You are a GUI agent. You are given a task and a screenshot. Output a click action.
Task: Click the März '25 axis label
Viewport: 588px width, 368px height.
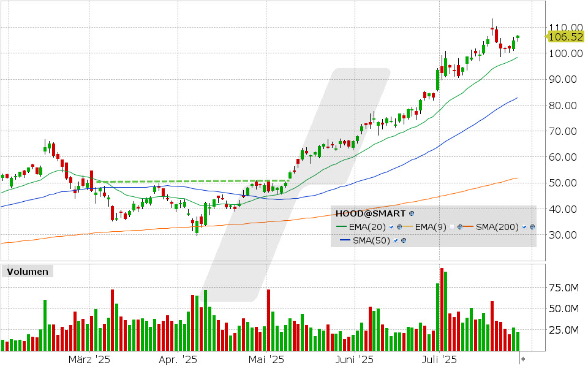coord(89,360)
